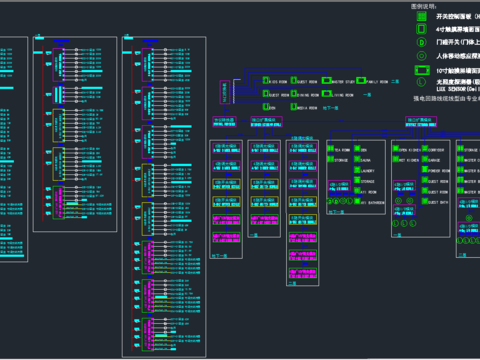480x360 pixels.
Task: Select the motion sensor concentric circle legend icon
Action: pyautogui.click(x=421, y=56)
